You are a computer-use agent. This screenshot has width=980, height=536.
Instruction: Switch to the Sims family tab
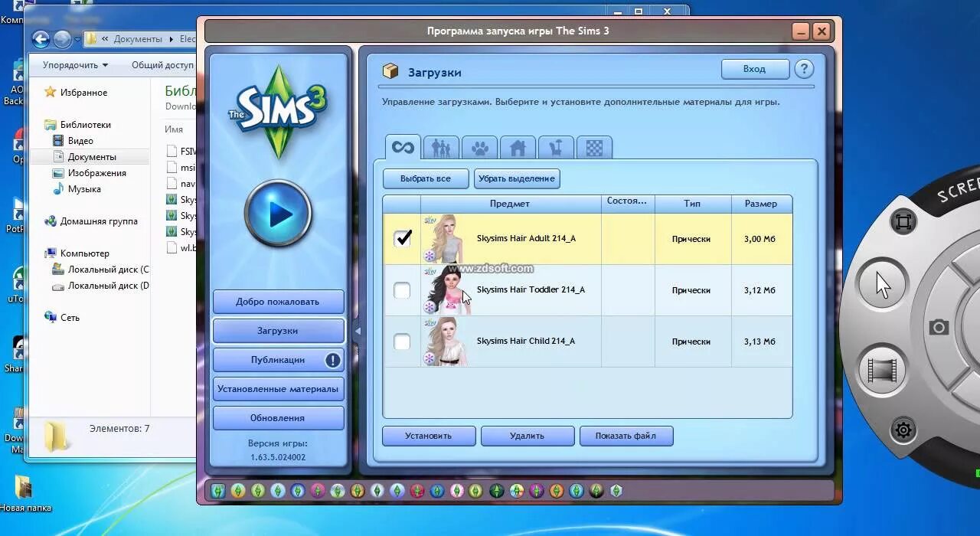(x=441, y=147)
